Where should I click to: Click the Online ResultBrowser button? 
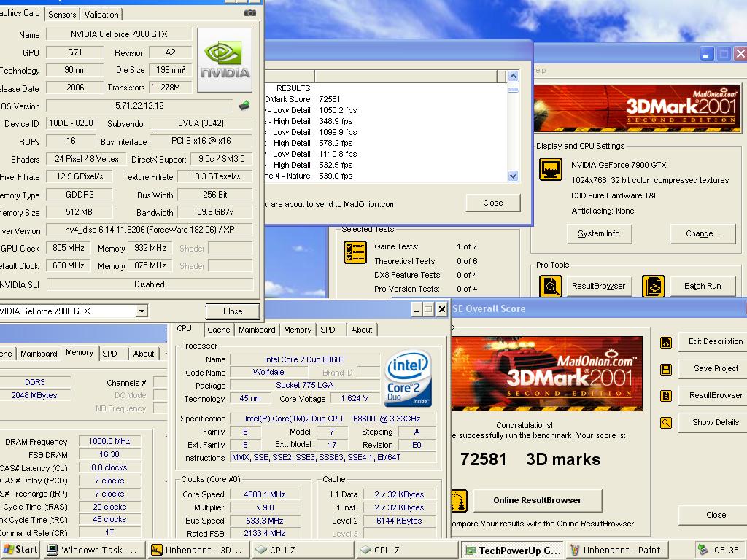[538, 500]
